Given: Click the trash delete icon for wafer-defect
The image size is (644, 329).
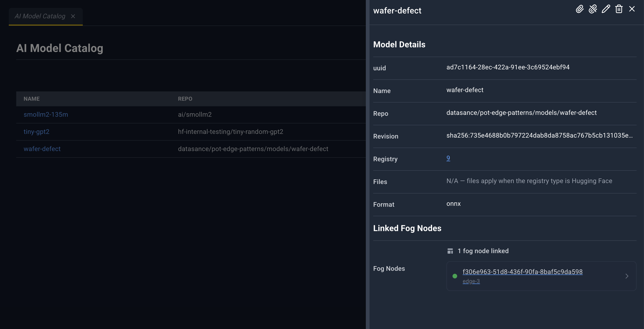Looking at the screenshot, I should click(619, 9).
